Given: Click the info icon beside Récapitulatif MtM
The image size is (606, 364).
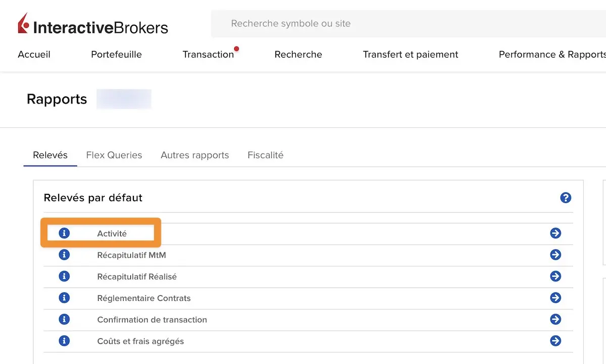Looking at the screenshot, I should [x=64, y=255].
